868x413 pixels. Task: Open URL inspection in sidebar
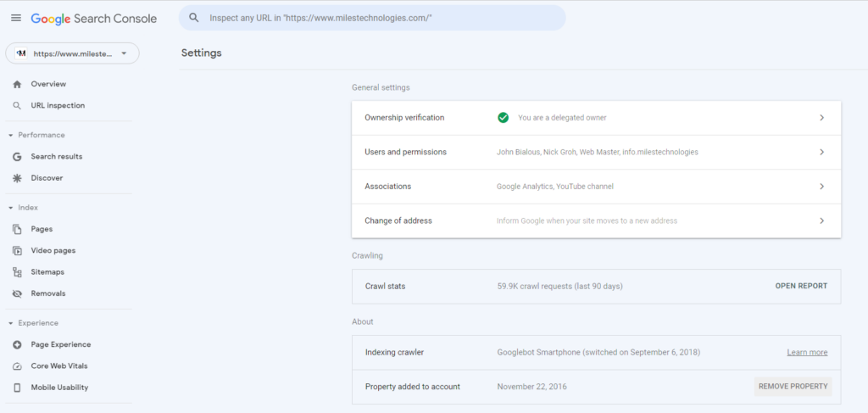(58, 106)
